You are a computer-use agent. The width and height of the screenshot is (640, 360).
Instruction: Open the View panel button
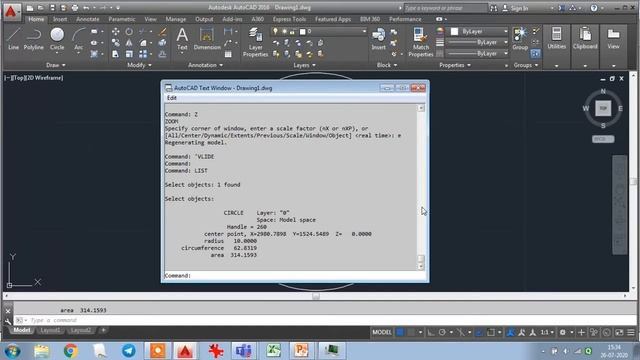[x=613, y=39]
